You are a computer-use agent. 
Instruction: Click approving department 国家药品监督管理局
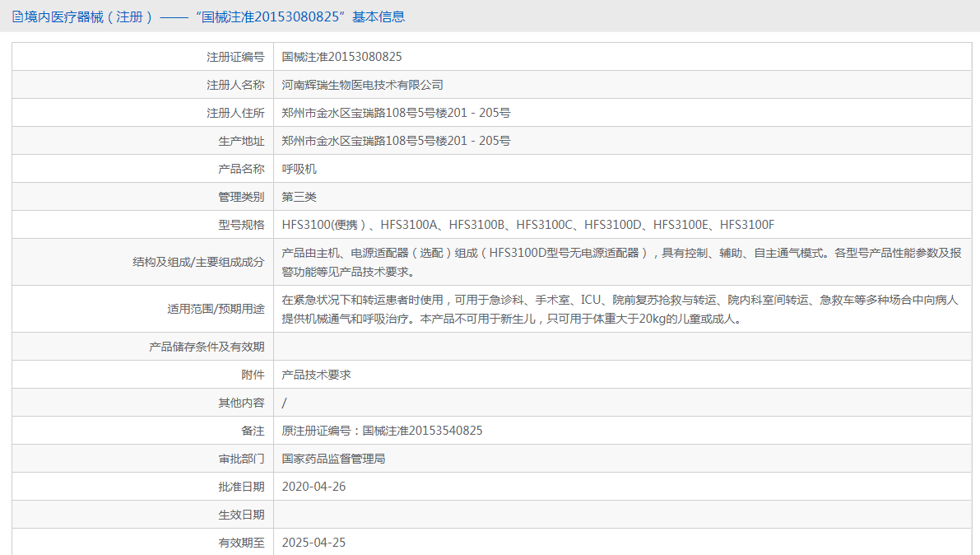coord(333,459)
